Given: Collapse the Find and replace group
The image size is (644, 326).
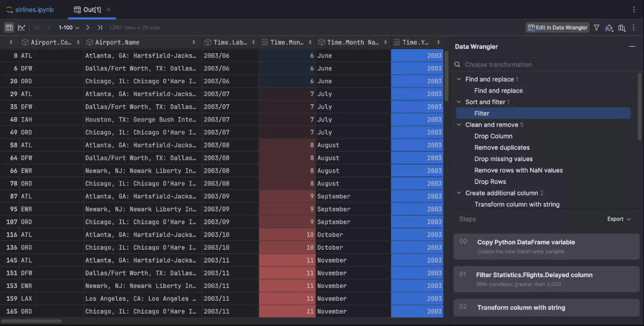Looking at the screenshot, I should pyautogui.click(x=459, y=79).
